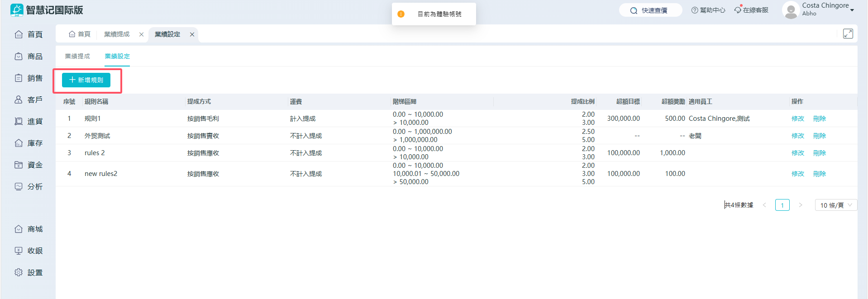Open the 銷售 sales sidebar icon
Image resolution: width=868 pixels, height=299 pixels.
(19, 78)
